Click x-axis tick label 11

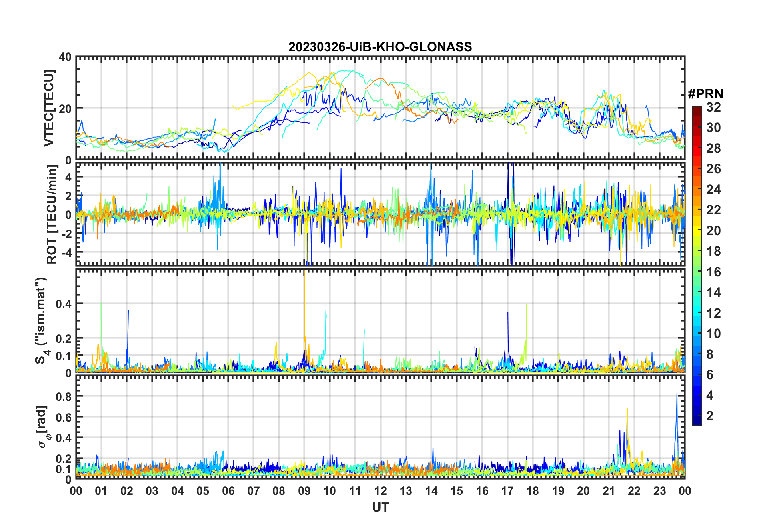tap(355, 491)
